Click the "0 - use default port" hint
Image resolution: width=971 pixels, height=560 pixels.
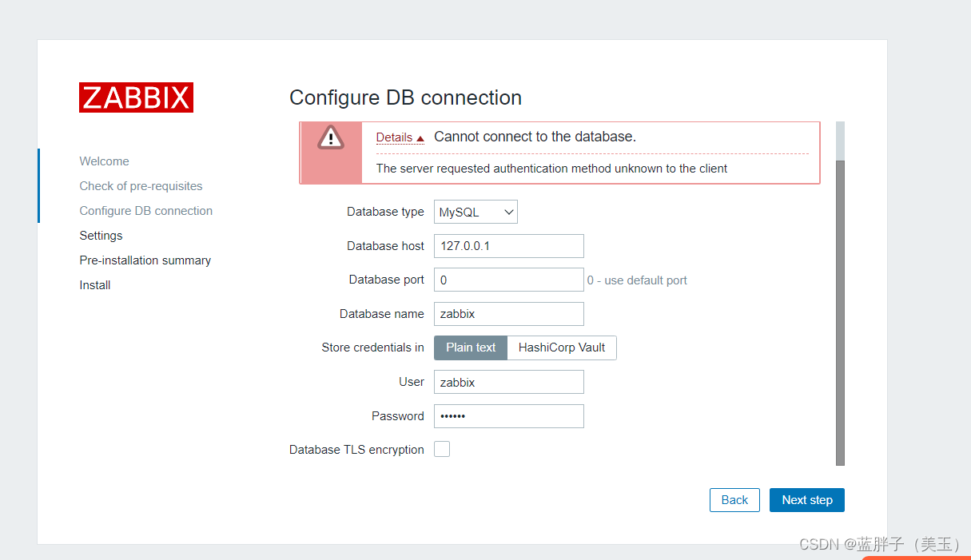coord(637,280)
